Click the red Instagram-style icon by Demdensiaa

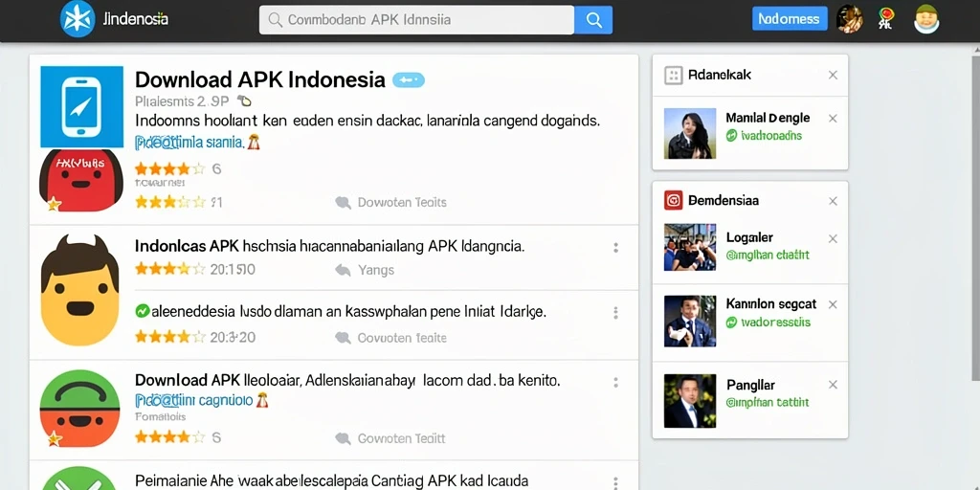tap(673, 200)
